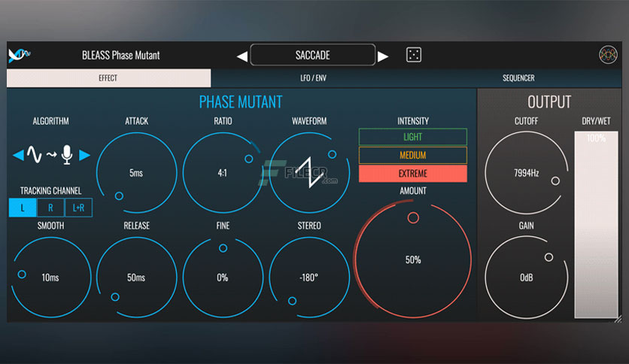The width and height of the screenshot is (629, 364).
Task: Choose the MEDIUM intensity button
Action: (x=413, y=155)
